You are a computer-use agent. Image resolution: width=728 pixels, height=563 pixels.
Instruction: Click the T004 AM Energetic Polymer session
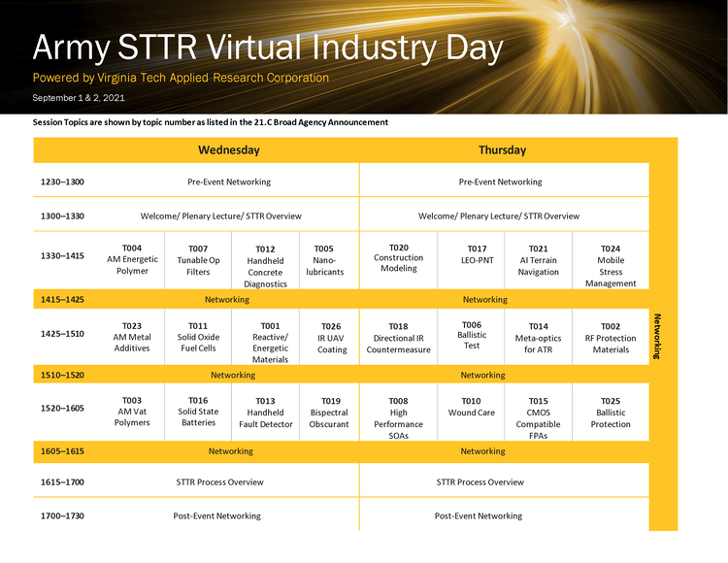click(132, 259)
